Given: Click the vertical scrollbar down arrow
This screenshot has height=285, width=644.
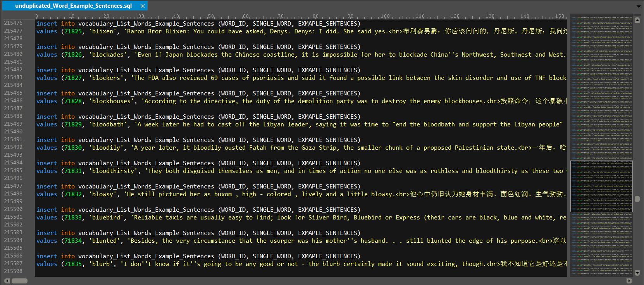Looking at the screenshot, I should coord(637,273).
